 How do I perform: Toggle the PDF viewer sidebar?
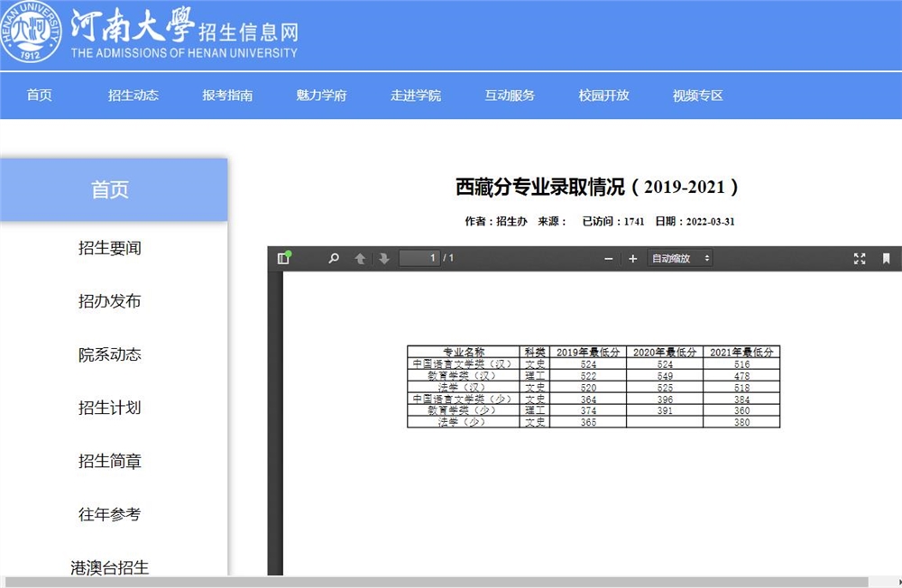coord(283,258)
